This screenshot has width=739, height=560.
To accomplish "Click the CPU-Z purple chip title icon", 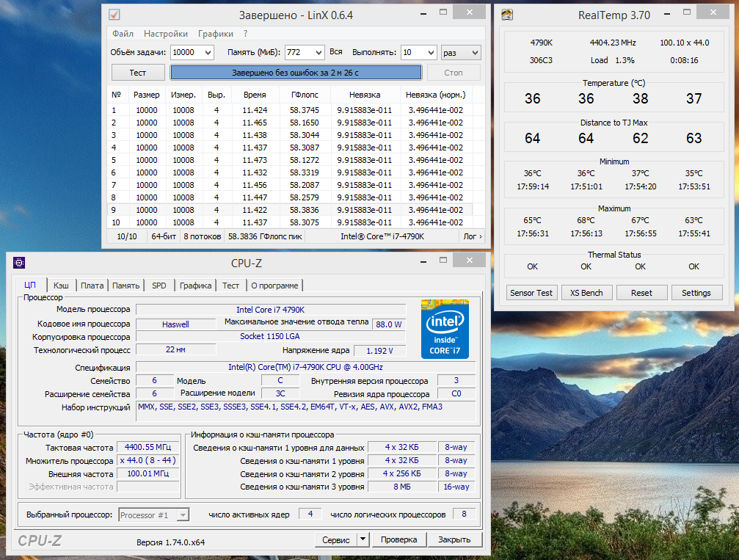I will click(19, 263).
